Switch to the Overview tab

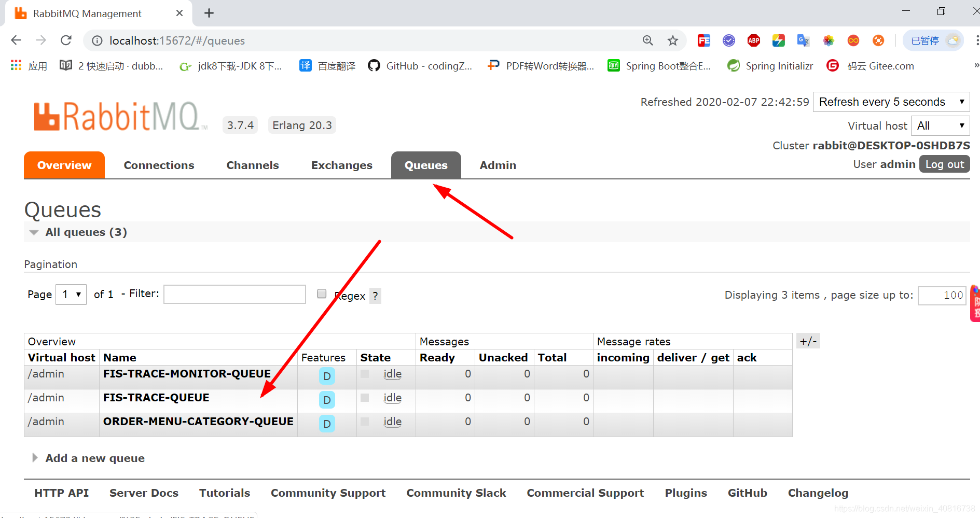pos(64,165)
